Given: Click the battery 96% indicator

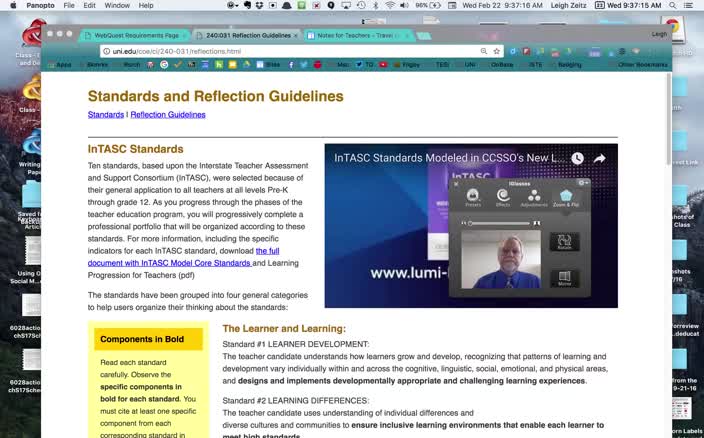Looking at the screenshot, I should [x=428, y=5].
